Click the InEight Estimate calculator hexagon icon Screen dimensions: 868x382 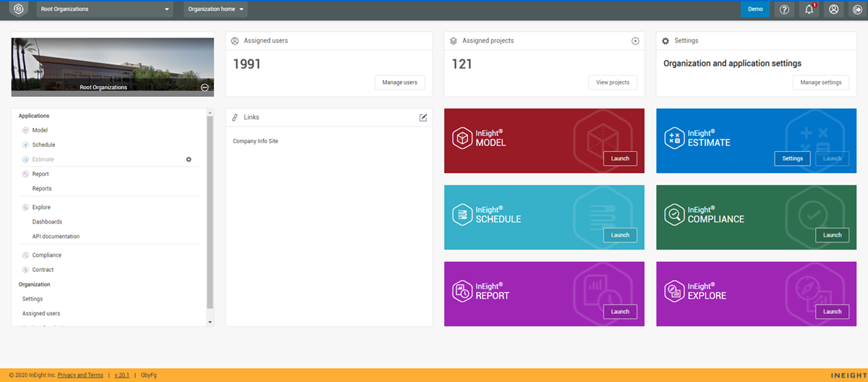[x=674, y=137]
